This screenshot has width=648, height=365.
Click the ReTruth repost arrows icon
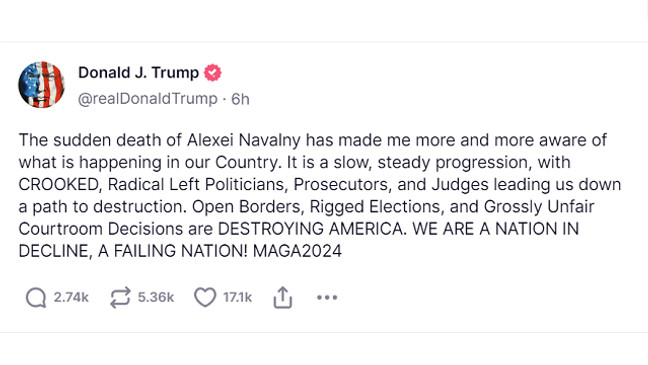(120, 298)
